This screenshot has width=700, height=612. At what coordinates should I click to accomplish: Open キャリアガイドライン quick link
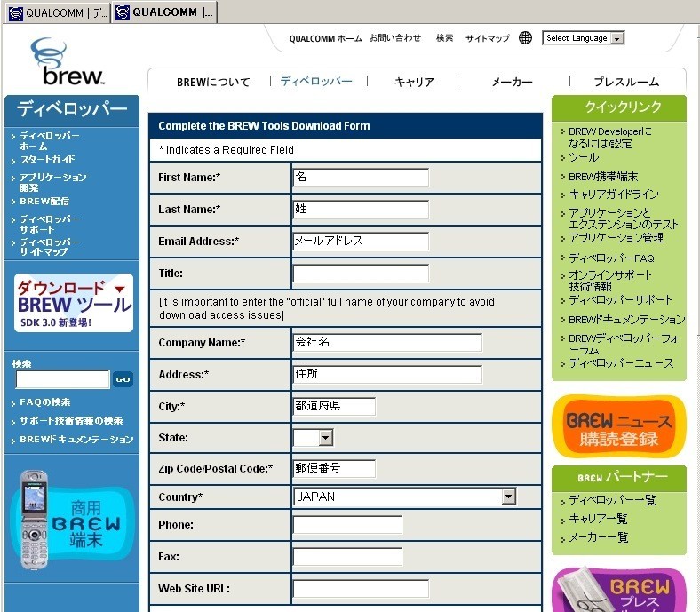[x=614, y=195]
